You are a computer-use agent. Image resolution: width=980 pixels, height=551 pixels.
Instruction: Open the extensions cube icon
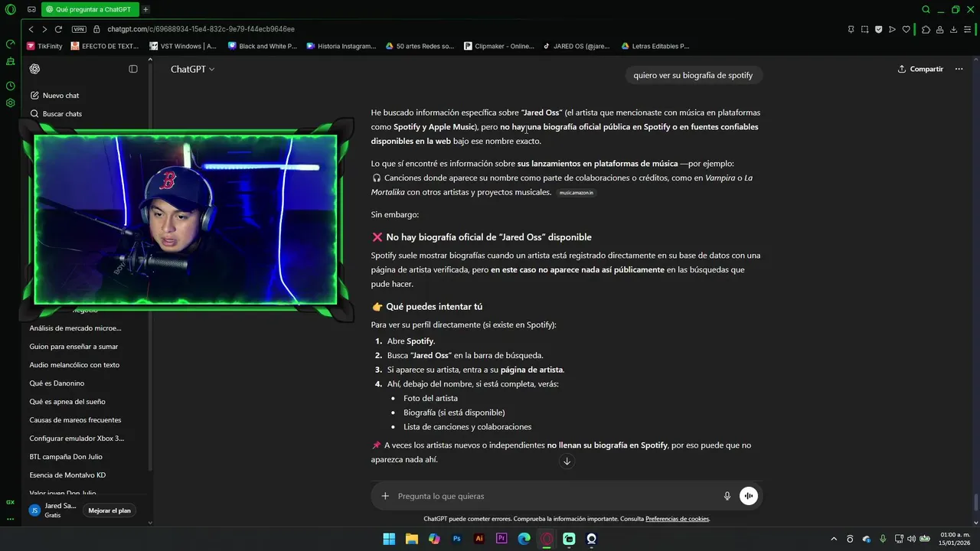click(x=926, y=29)
